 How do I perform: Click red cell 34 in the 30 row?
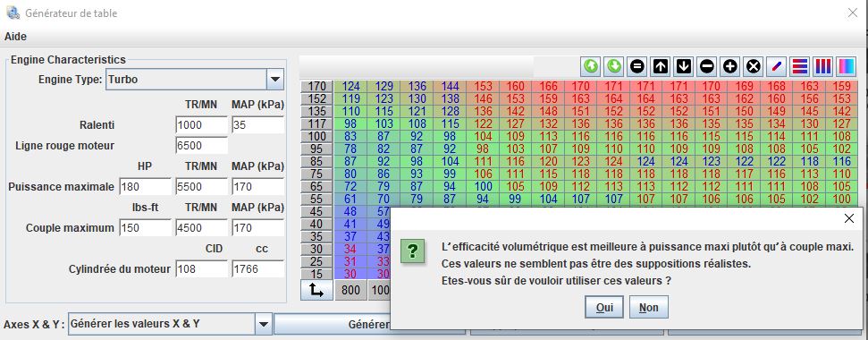tap(351, 250)
